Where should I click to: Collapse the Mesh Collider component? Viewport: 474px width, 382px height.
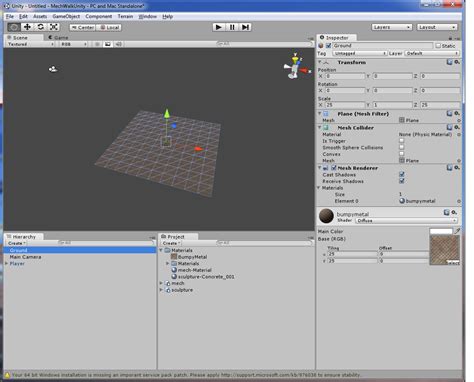coord(320,128)
